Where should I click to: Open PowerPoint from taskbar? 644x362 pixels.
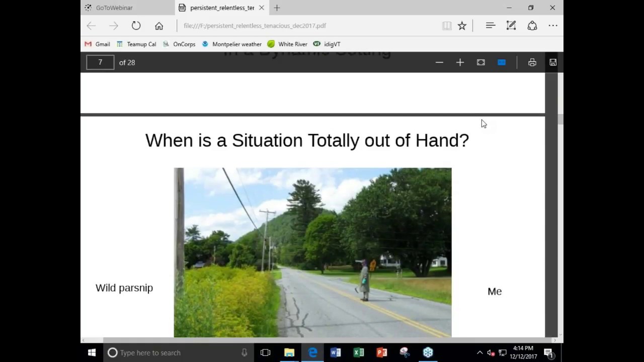[x=382, y=352]
